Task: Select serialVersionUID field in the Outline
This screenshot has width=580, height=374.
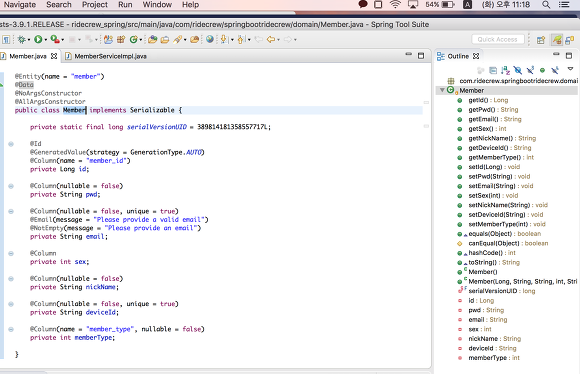Action: pyautogui.click(x=502, y=291)
